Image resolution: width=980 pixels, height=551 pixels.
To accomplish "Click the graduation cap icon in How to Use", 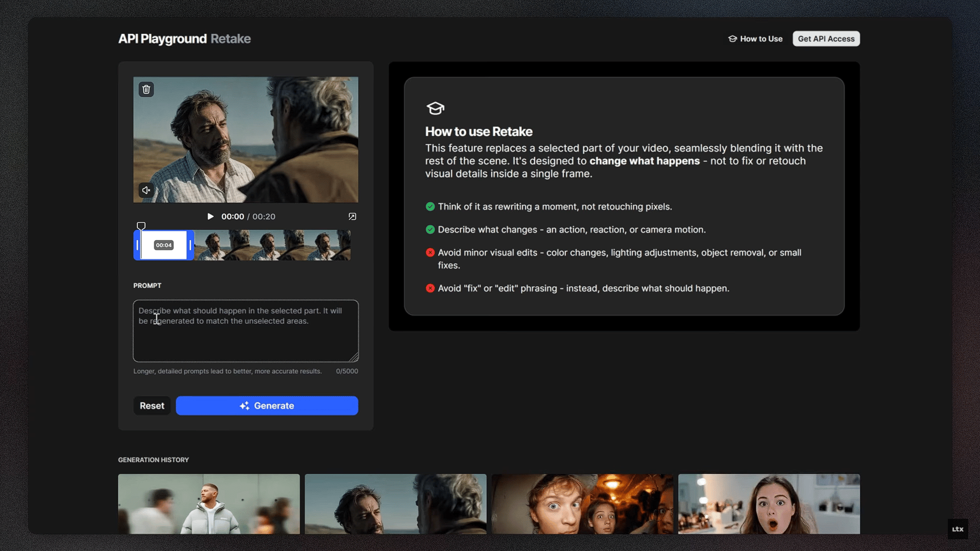I will (x=732, y=39).
